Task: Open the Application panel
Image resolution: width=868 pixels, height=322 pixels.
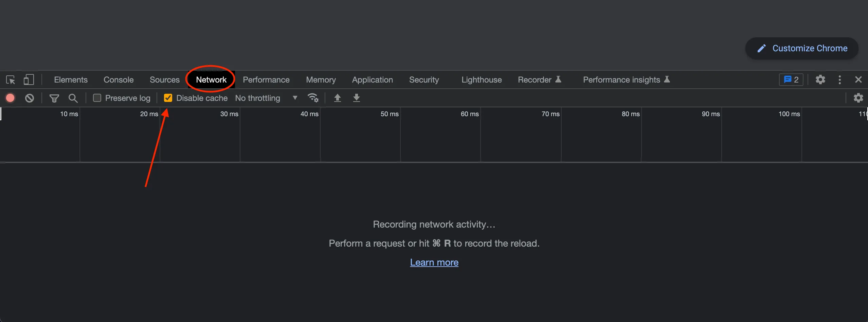Action: [372, 79]
